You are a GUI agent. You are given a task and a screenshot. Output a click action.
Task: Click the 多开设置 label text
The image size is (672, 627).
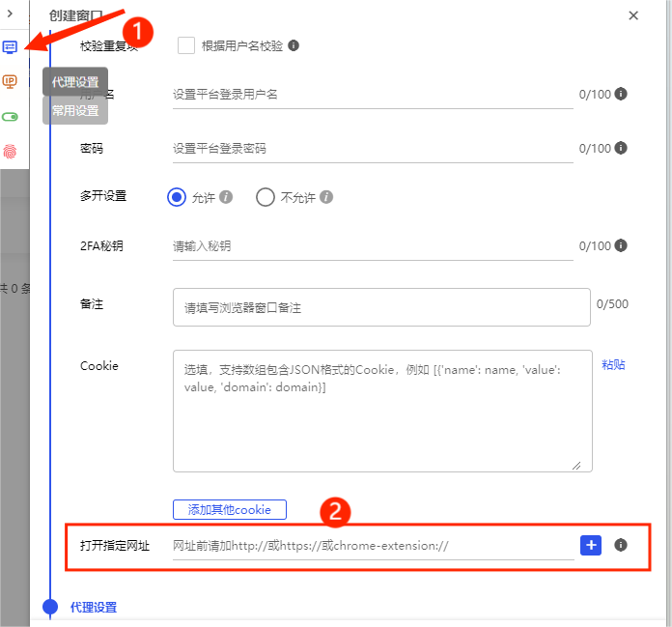[x=103, y=195]
